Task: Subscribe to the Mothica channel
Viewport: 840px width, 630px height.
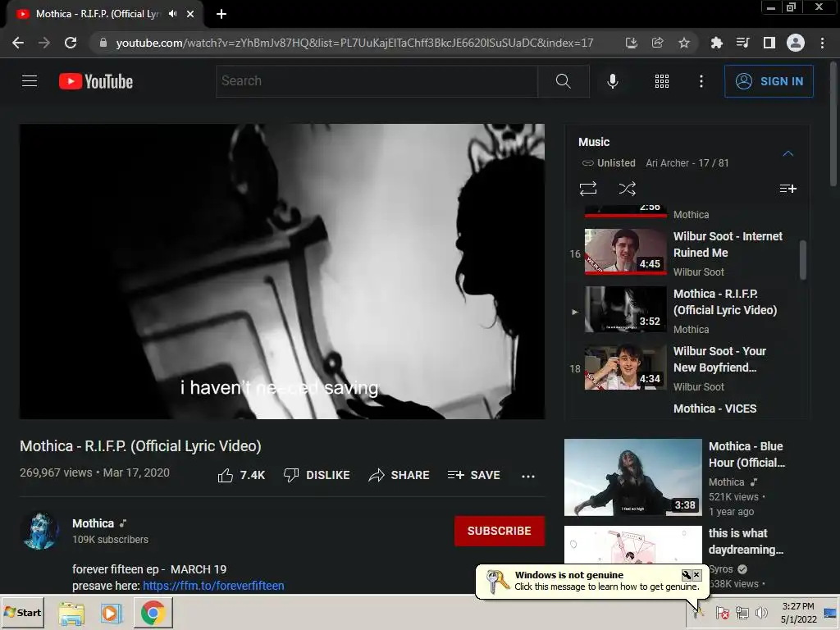Action: [500, 531]
